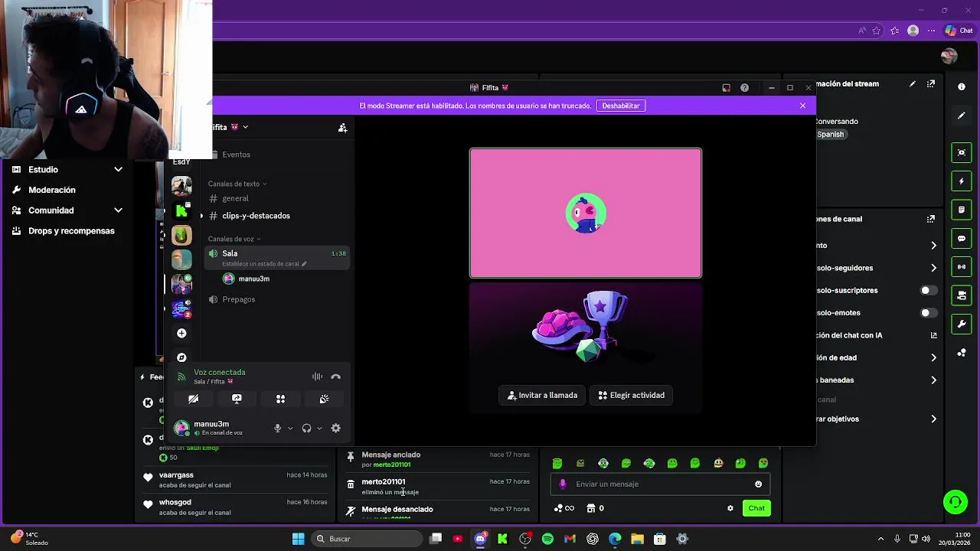This screenshot has width=980, height=551.
Task: Open Discord headphone output options arrow
Action: (x=319, y=429)
